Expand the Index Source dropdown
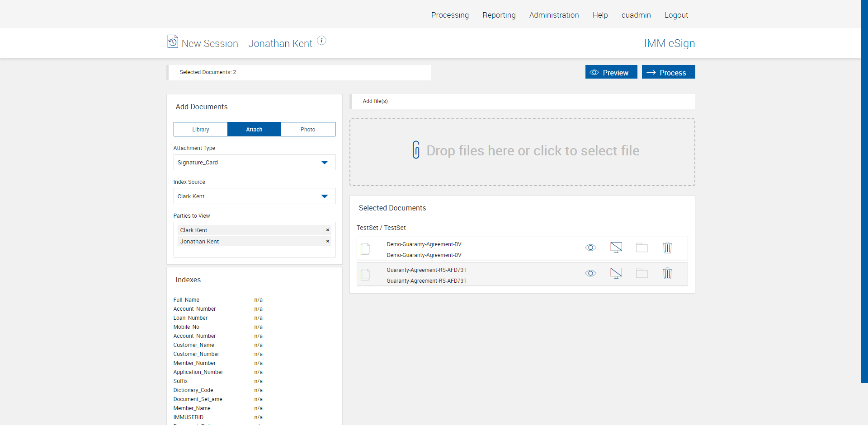The image size is (868, 425). [x=254, y=196]
